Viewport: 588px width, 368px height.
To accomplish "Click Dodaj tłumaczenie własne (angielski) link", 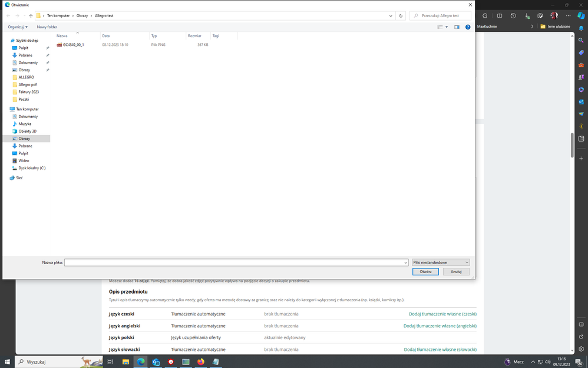I will pyautogui.click(x=440, y=326).
